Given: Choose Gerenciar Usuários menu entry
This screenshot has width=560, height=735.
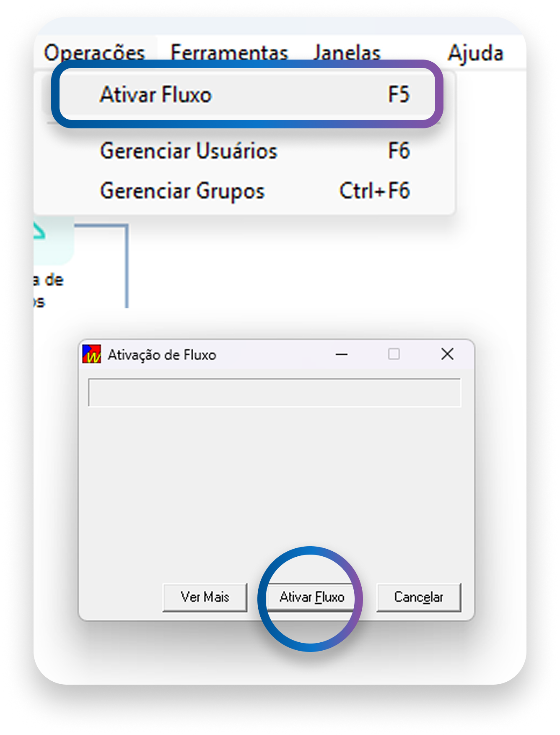Looking at the screenshot, I should (x=189, y=151).
